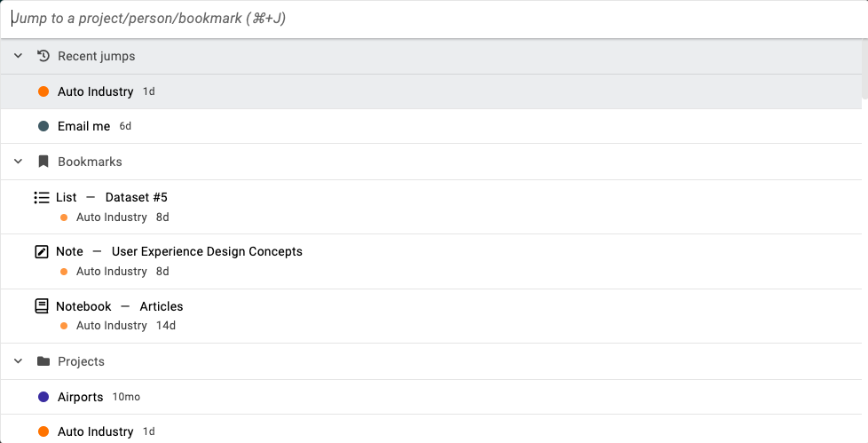
Task: Select the Airports project
Action: [430, 397]
